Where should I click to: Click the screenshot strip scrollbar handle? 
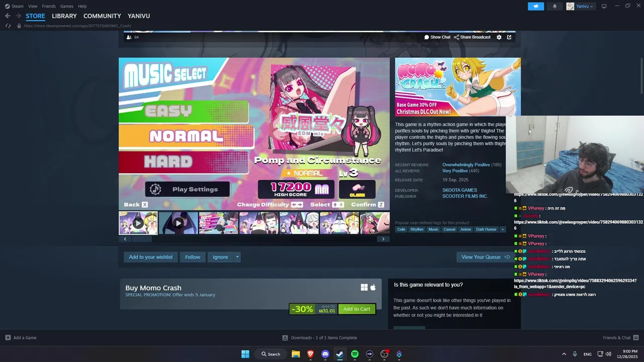[141, 239]
